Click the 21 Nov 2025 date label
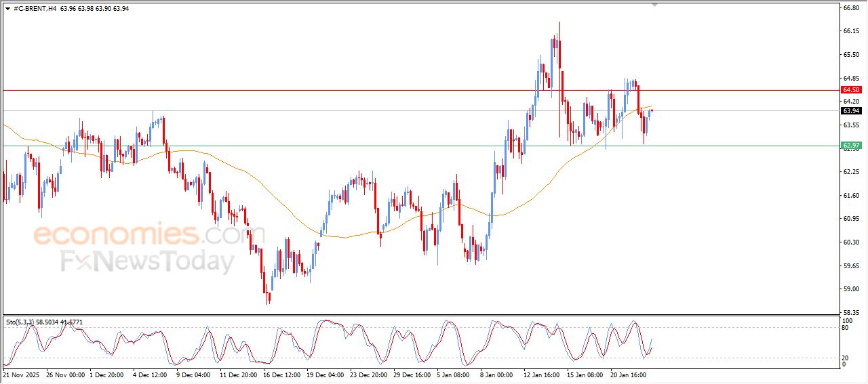The image size is (868, 384). tap(22, 374)
